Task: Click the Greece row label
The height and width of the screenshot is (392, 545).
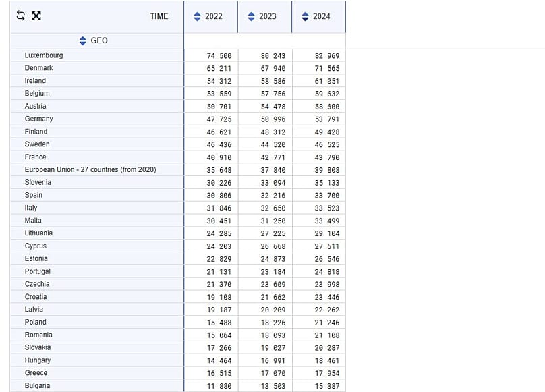Action: pos(36,373)
